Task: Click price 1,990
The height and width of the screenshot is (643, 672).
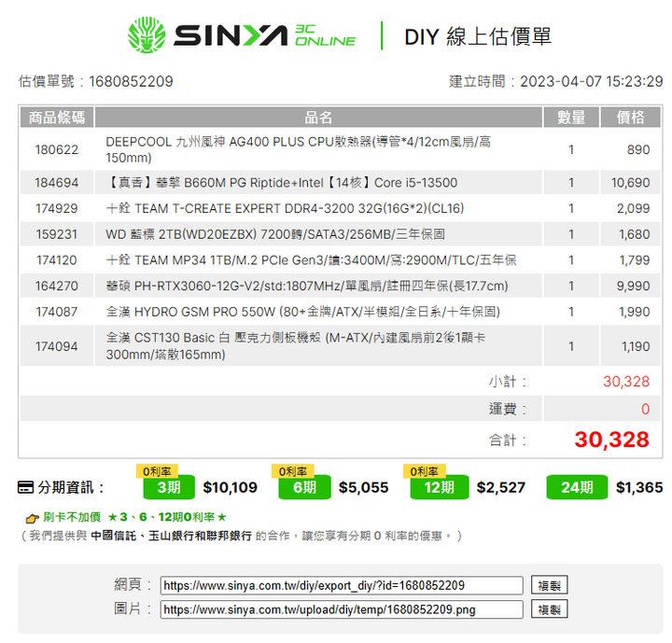Action: [x=635, y=312]
